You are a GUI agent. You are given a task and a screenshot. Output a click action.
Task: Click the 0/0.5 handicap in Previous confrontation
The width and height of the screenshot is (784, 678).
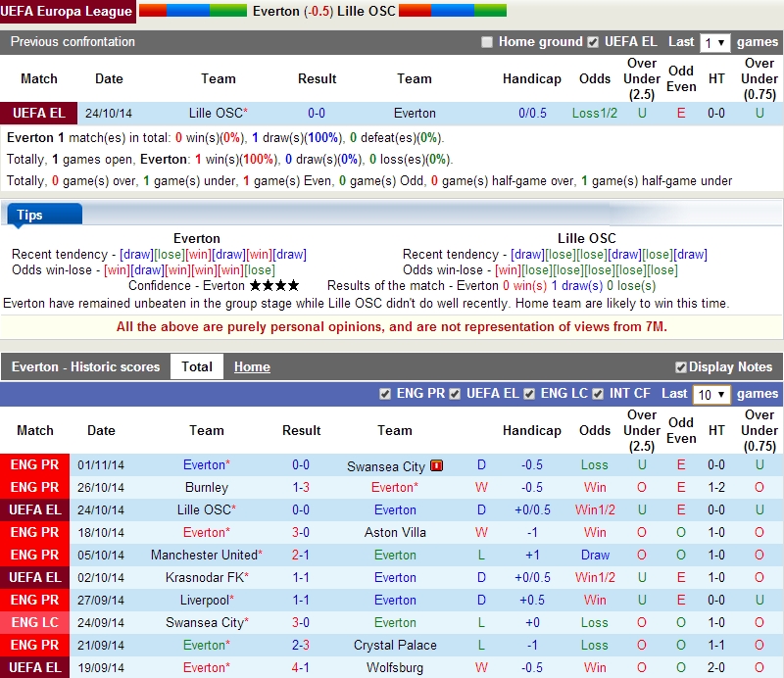click(x=532, y=113)
